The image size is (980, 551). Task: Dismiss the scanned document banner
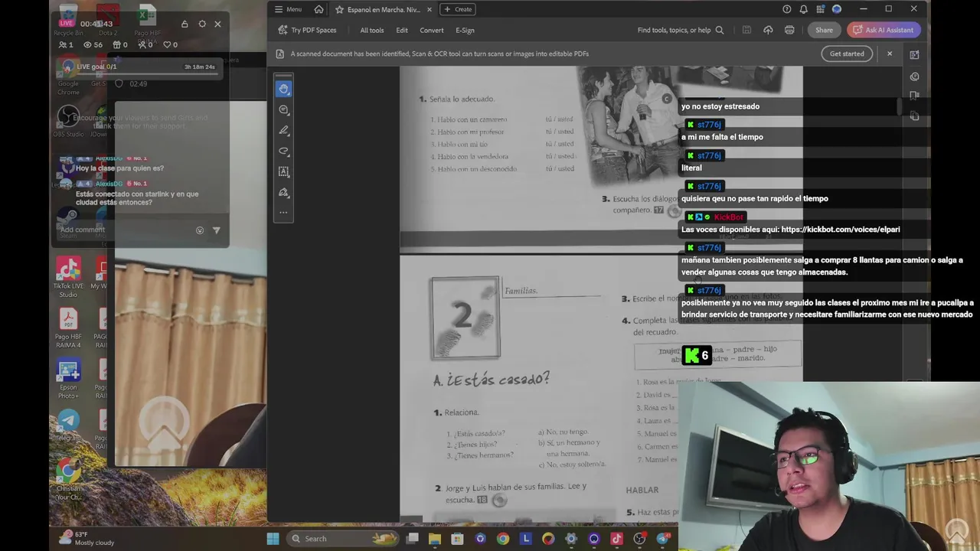[x=890, y=54]
